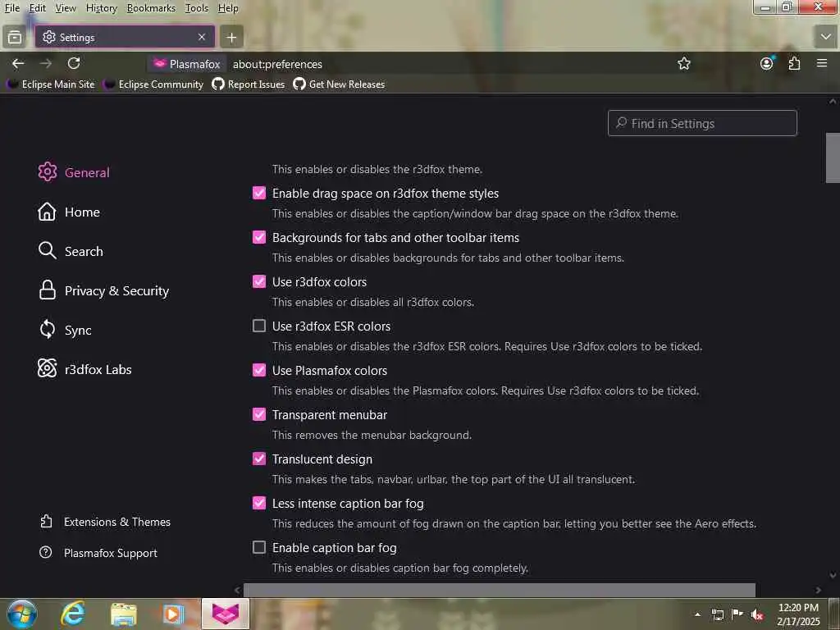Open the hamburger application menu
This screenshot has height=630, width=840.
point(822,63)
